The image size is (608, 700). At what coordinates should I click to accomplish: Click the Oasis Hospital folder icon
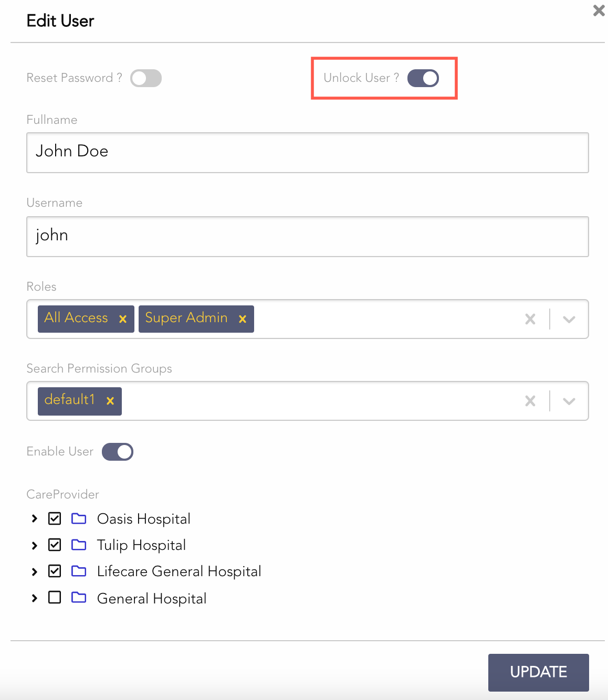click(x=79, y=518)
